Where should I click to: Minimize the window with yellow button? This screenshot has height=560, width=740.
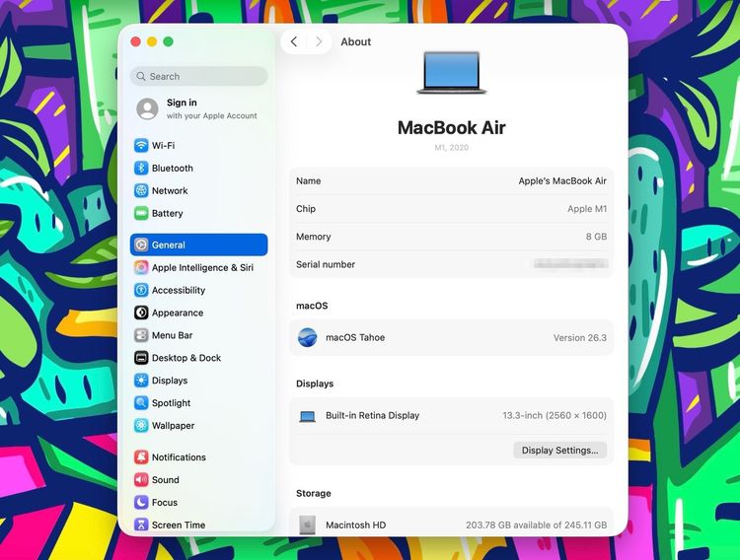tap(152, 41)
